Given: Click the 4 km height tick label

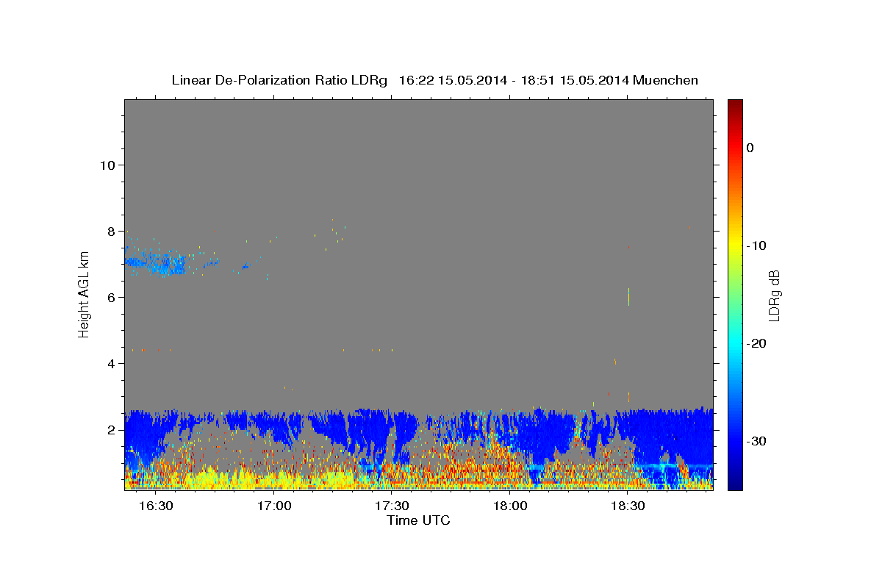Looking at the screenshot, I should [x=112, y=363].
